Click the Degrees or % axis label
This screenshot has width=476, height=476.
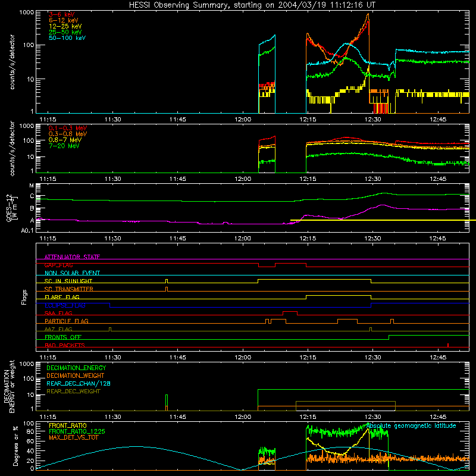click(15, 446)
